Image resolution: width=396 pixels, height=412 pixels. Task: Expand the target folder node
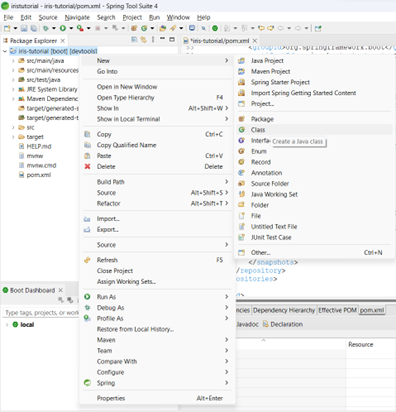click(x=13, y=137)
